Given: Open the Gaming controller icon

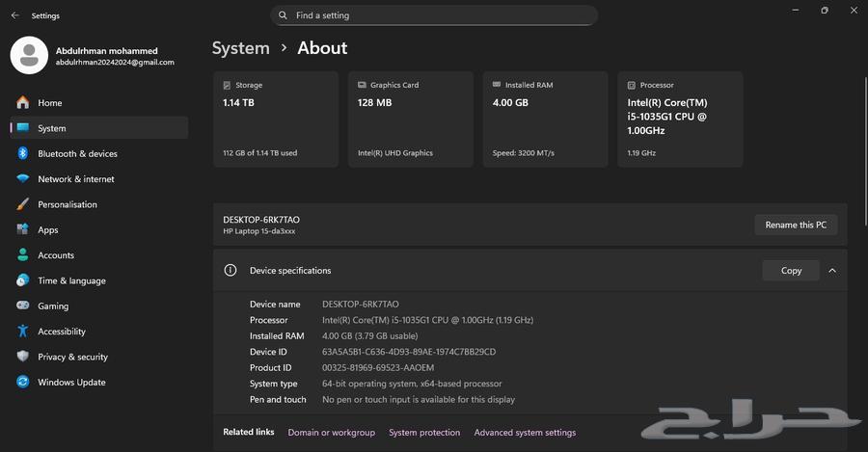Looking at the screenshot, I should tap(22, 306).
